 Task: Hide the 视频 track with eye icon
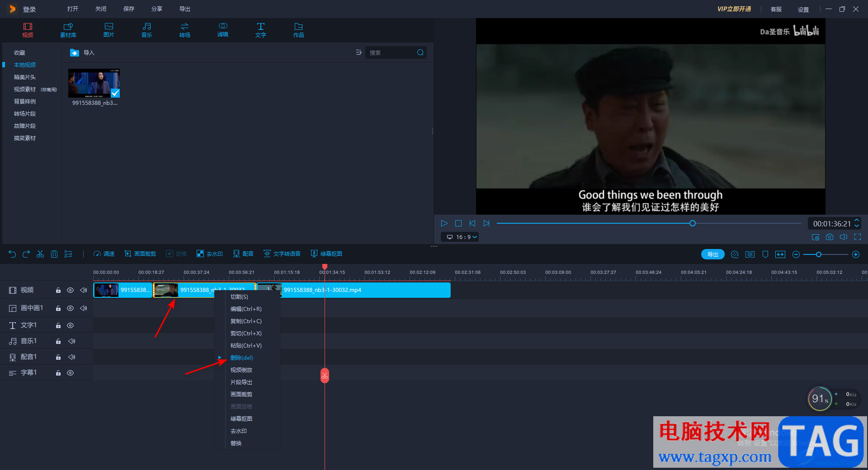[71, 290]
